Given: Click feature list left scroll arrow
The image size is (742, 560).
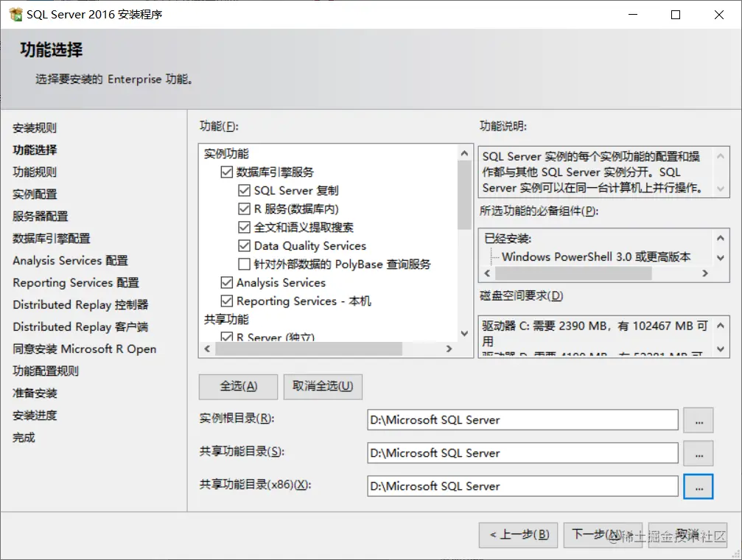Looking at the screenshot, I should point(207,349).
